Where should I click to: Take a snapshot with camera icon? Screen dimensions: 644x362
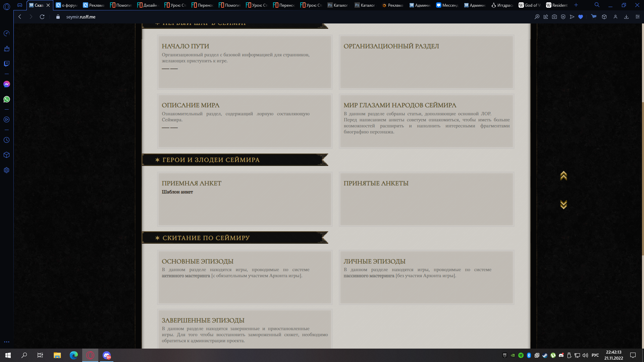pos(554,17)
